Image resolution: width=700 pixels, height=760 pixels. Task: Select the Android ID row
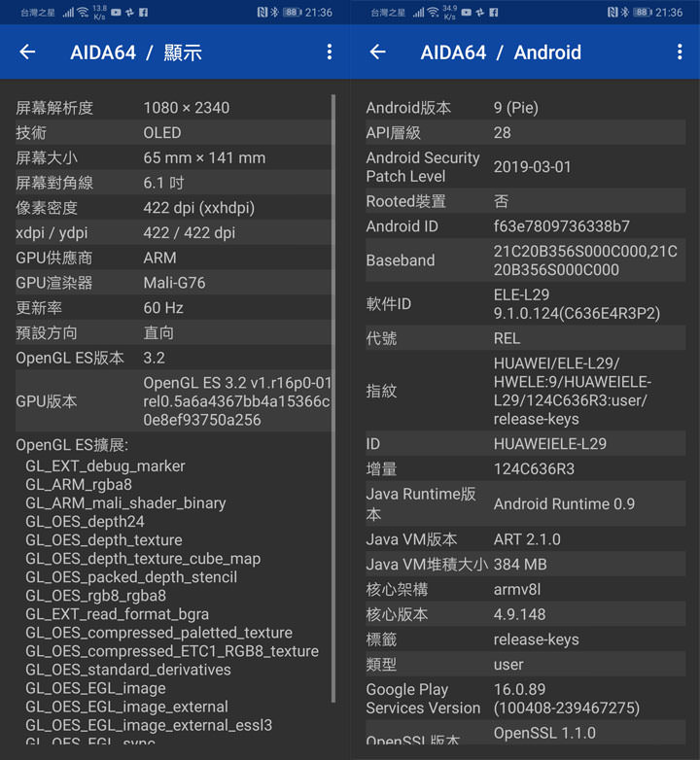(x=525, y=225)
